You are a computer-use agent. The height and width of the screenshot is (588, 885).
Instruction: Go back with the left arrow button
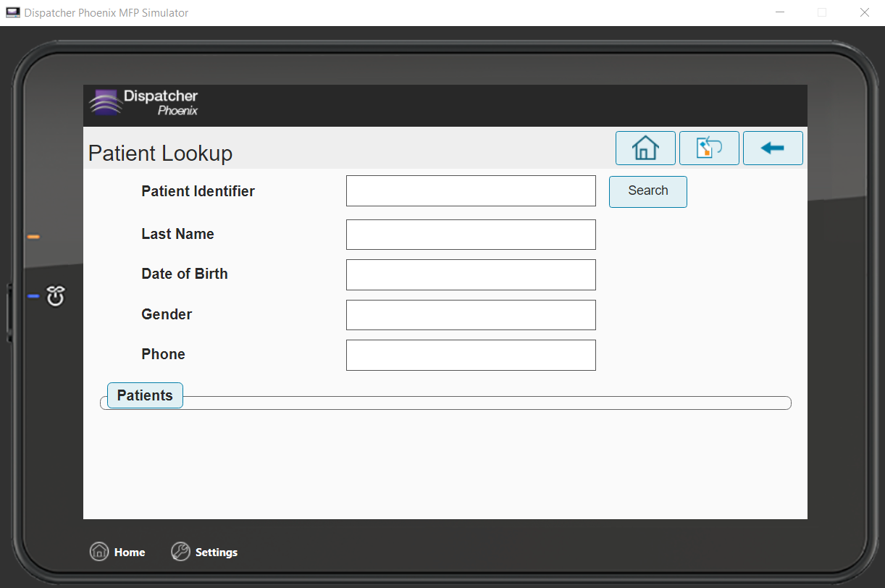coord(773,148)
